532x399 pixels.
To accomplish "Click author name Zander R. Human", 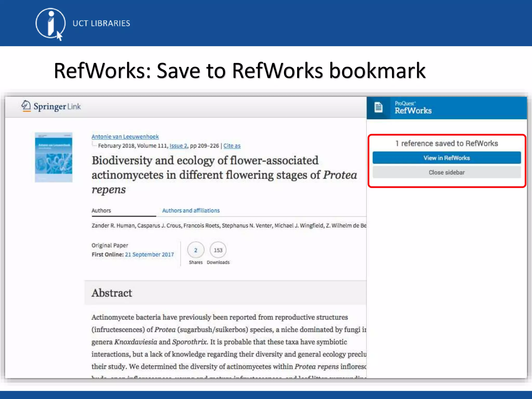I will click(113, 225).
